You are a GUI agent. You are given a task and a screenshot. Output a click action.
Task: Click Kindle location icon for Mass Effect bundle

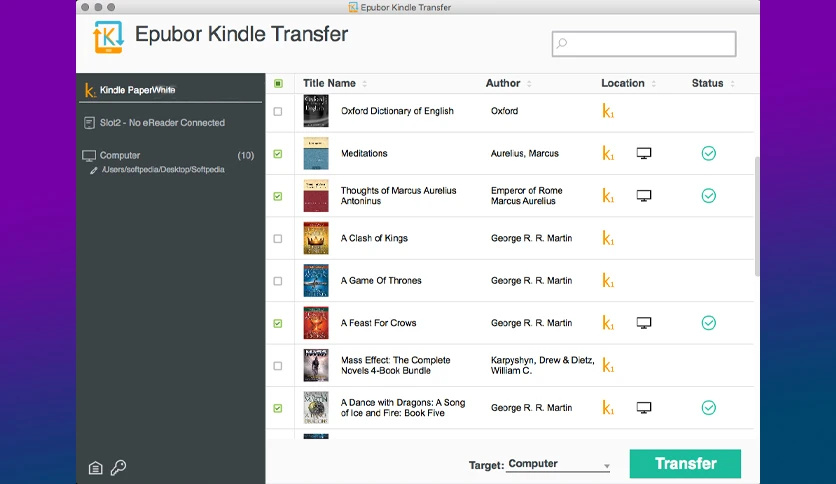click(x=608, y=365)
